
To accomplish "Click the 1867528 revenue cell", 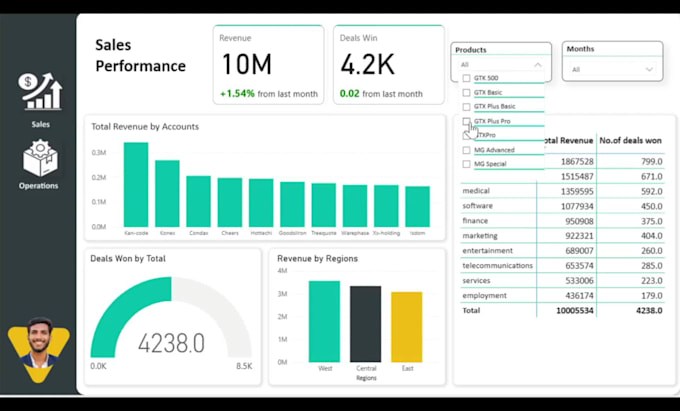I will [x=577, y=162].
